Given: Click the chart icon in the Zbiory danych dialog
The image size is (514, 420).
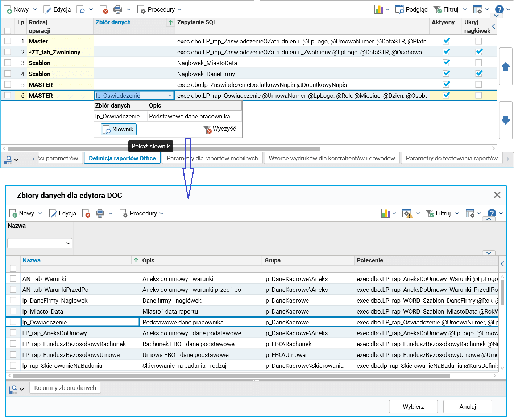Looking at the screenshot, I should coord(386,213).
